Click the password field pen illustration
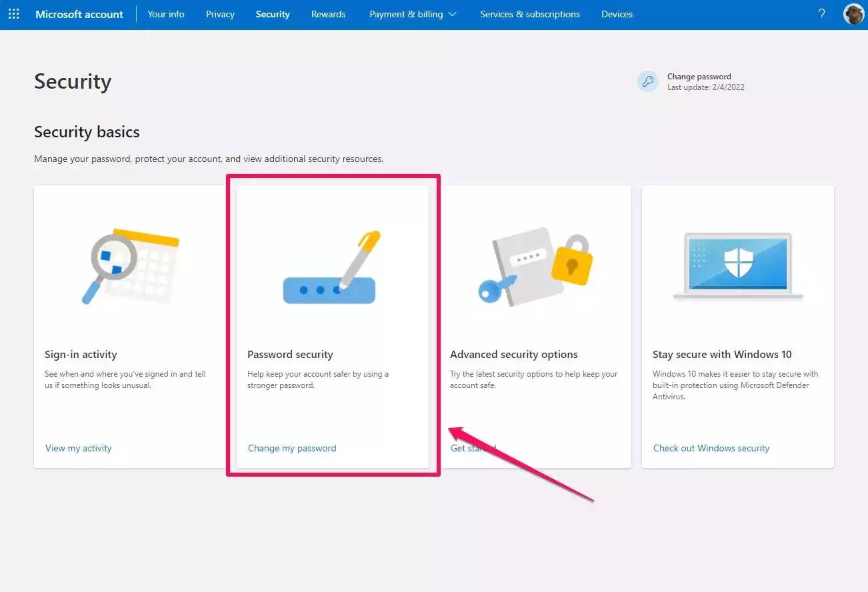 pyautogui.click(x=331, y=268)
